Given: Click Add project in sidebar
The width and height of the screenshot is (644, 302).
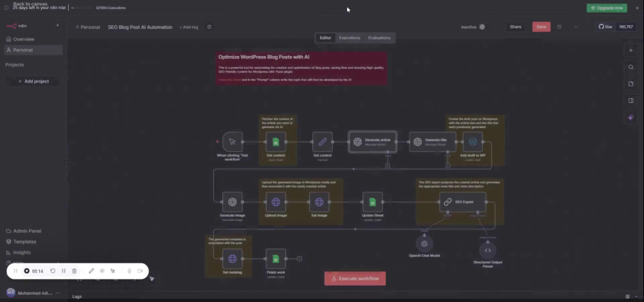Looking at the screenshot, I should (x=33, y=81).
